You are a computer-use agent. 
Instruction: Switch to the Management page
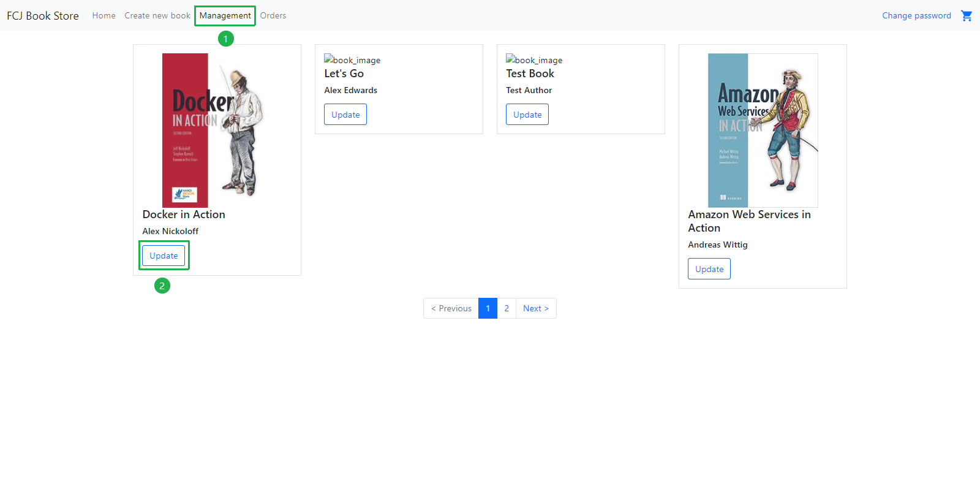pos(225,16)
